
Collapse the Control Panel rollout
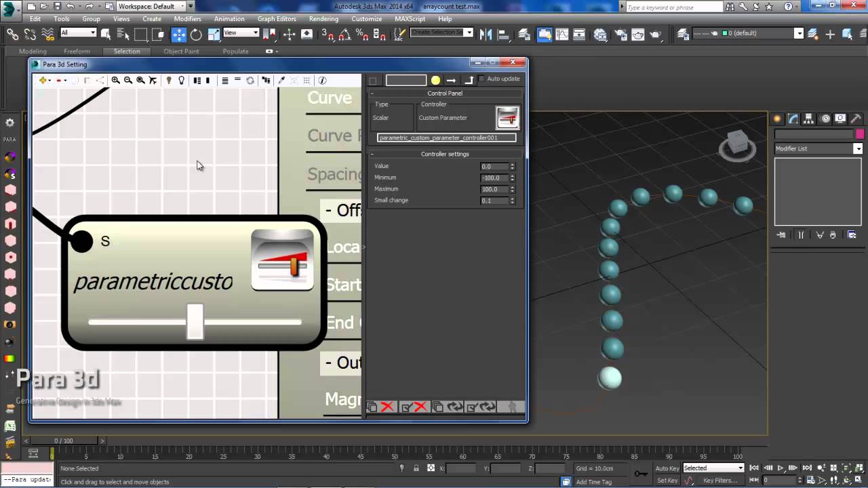444,94
